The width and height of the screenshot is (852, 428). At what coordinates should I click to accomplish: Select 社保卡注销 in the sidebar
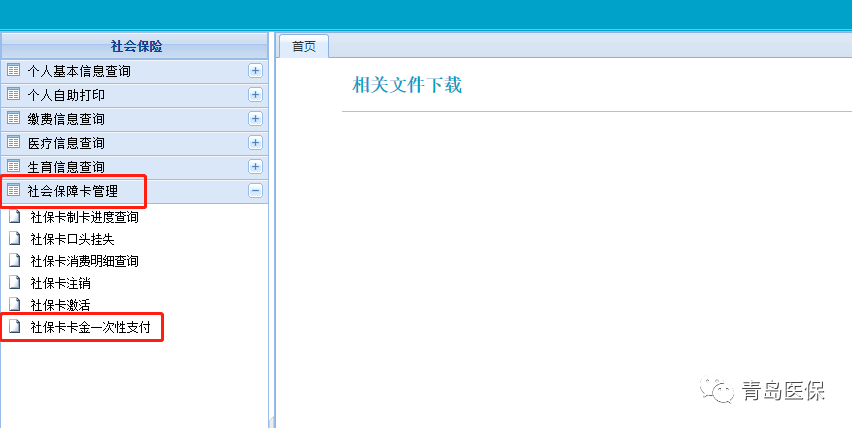point(61,283)
